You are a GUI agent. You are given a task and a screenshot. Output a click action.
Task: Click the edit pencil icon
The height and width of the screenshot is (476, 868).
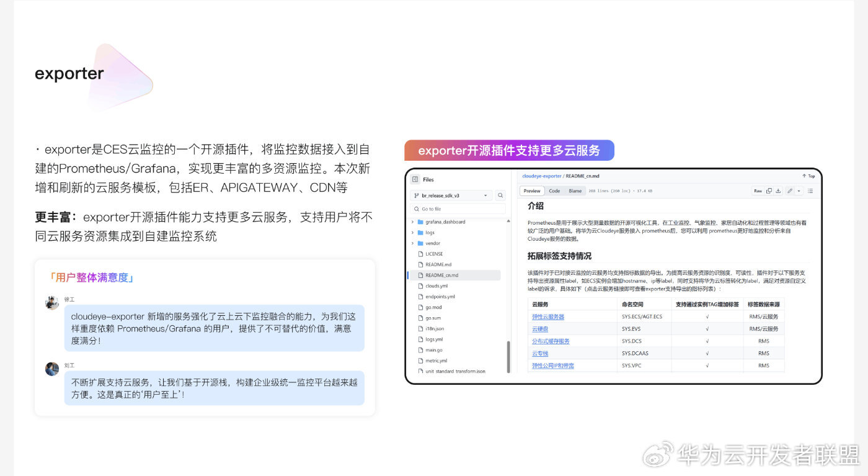click(790, 191)
